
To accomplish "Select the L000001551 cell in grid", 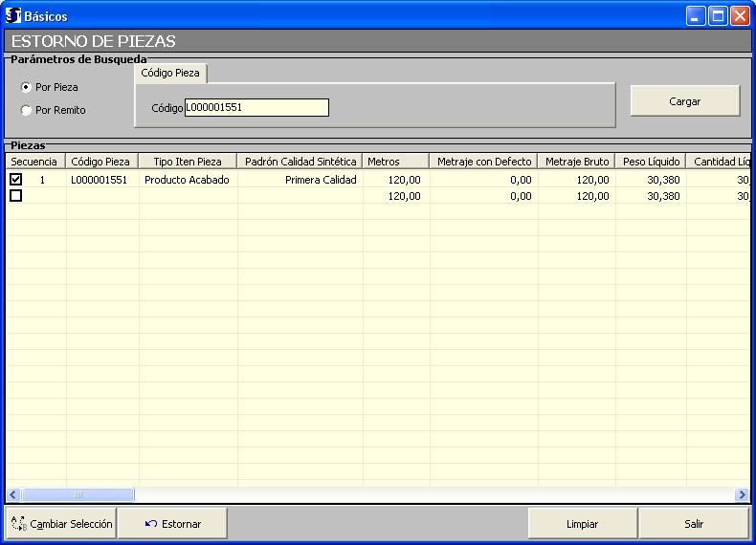I will point(99,180).
